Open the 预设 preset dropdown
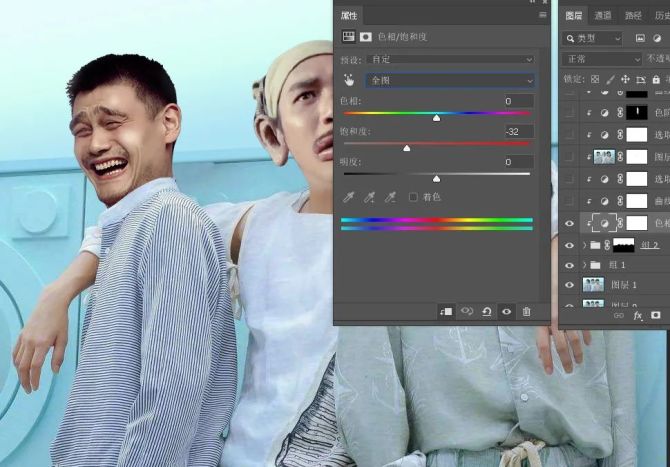 [x=452, y=59]
